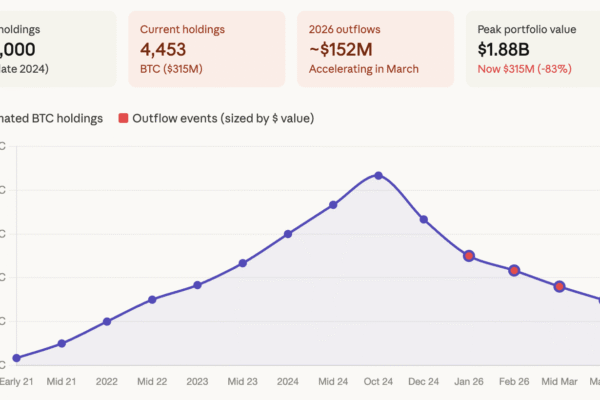Click the 2023 data point on line

(197, 285)
